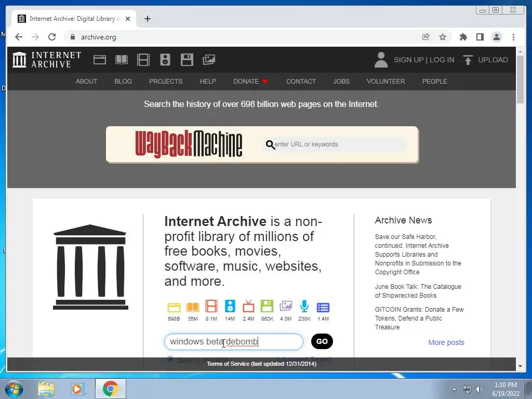Open the Audio speaker icon in header
The width and height of the screenshot is (532, 399).
coord(165,60)
